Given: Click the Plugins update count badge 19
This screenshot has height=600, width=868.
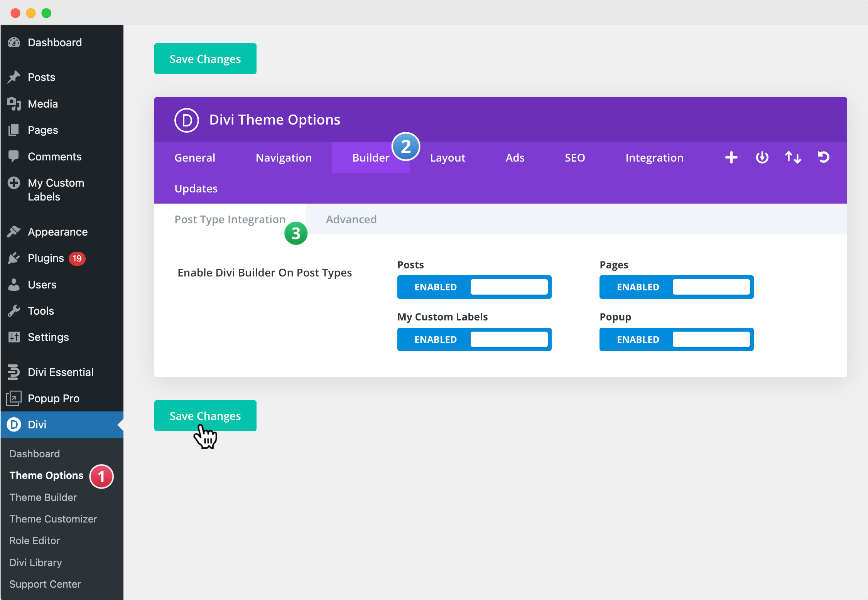Looking at the screenshot, I should tap(77, 258).
